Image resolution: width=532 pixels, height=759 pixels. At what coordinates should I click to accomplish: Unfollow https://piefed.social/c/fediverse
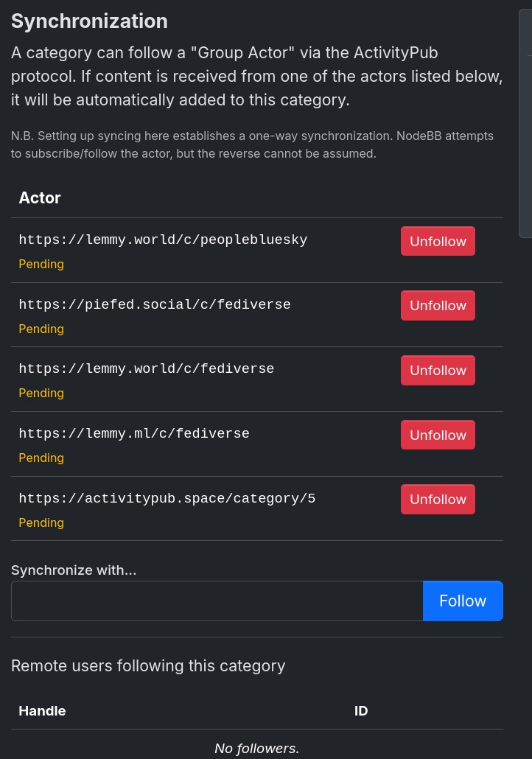[438, 305]
